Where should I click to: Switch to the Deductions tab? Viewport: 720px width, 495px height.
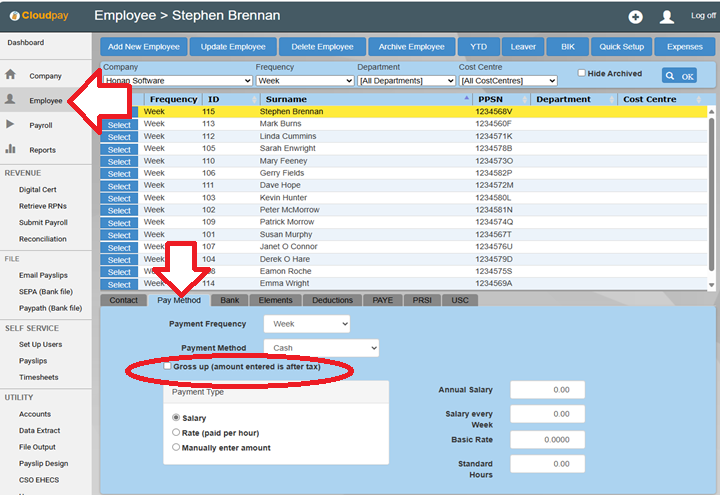(x=332, y=300)
